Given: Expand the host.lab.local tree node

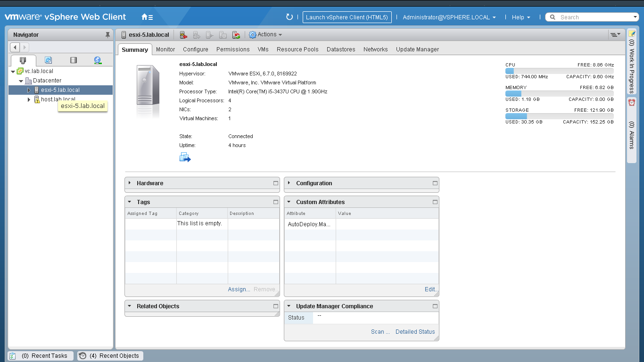Looking at the screenshot, I should point(29,99).
